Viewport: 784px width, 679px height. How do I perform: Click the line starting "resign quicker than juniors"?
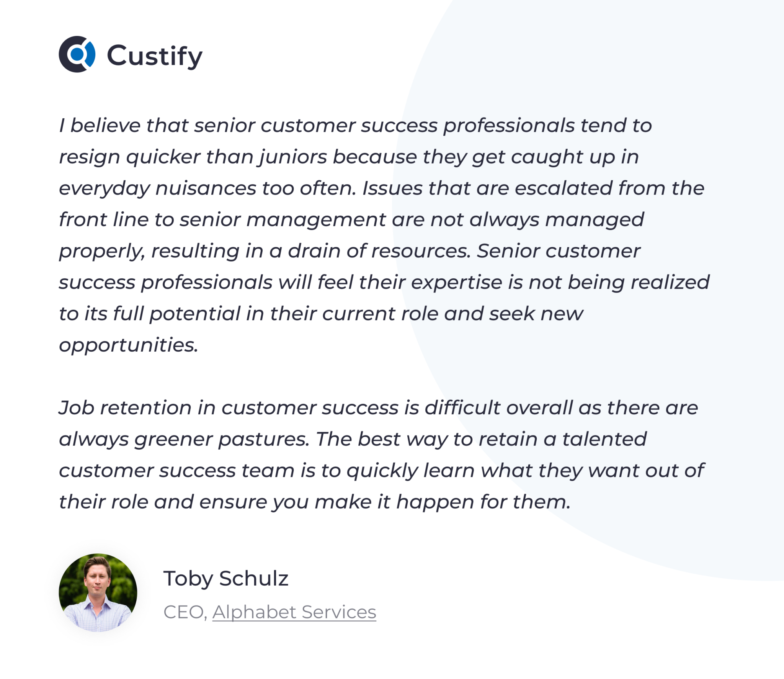(x=349, y=157)
